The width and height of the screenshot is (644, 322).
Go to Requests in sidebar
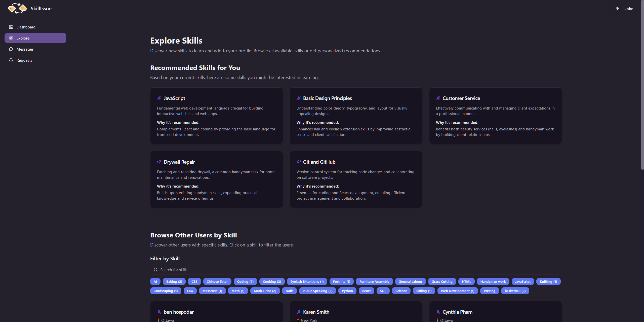coord(24,60)
